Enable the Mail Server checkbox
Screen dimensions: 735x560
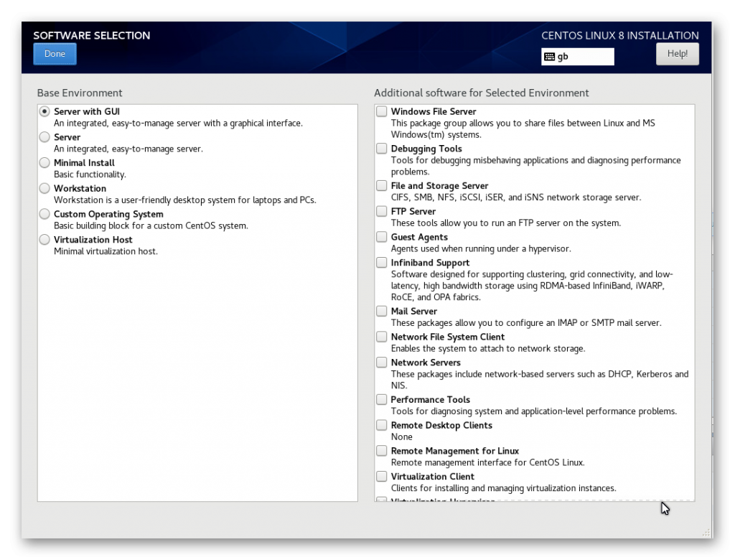[382, 311]
